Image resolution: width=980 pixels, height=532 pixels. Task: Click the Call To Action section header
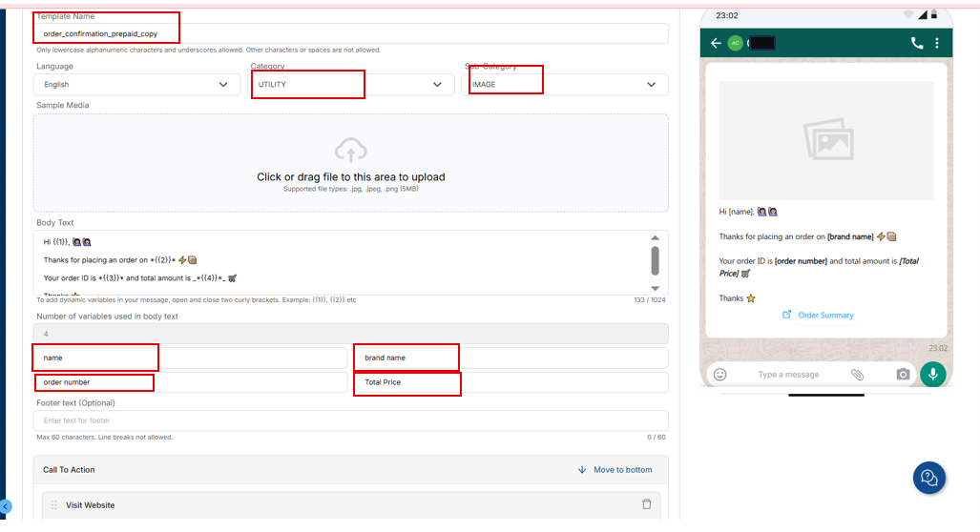(x=351, y=470)
